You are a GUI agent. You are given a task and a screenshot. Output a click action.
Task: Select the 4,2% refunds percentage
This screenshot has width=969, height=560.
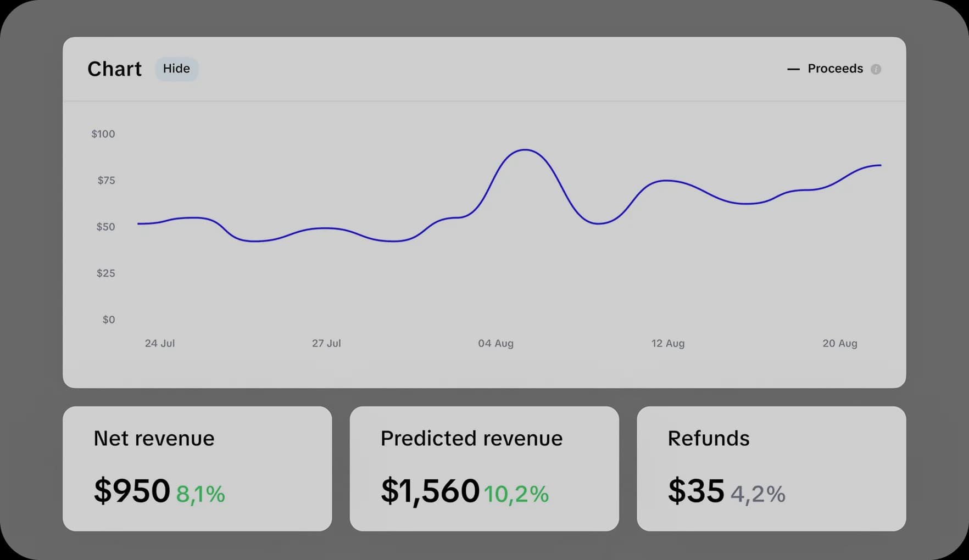(x=758, y=494)
